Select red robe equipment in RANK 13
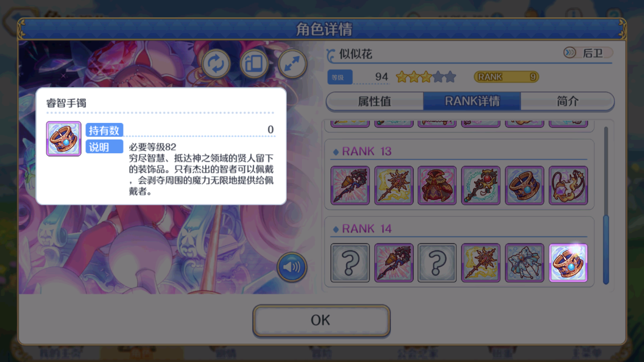 (x=437, y=185)
